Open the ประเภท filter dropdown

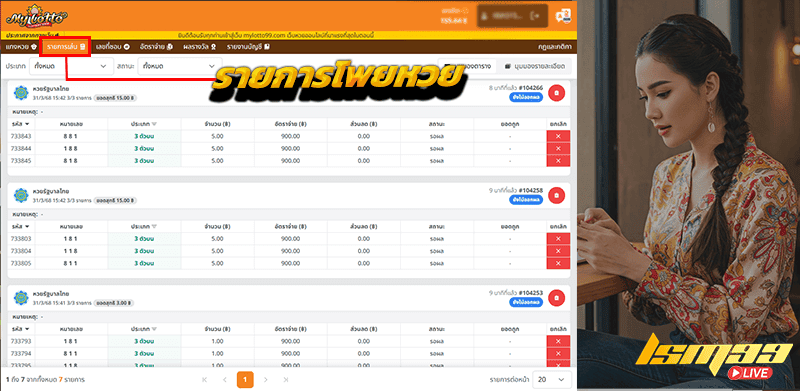pyautogui.click(x=71, y=66)
